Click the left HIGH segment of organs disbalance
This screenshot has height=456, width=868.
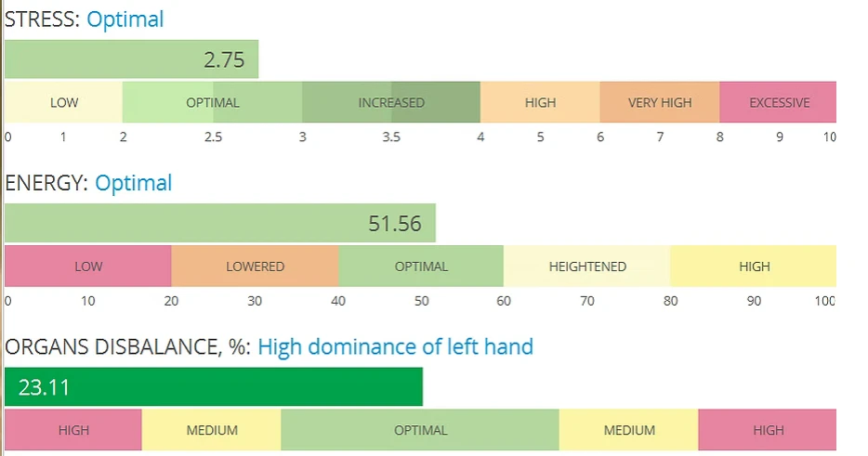[73, 430]
